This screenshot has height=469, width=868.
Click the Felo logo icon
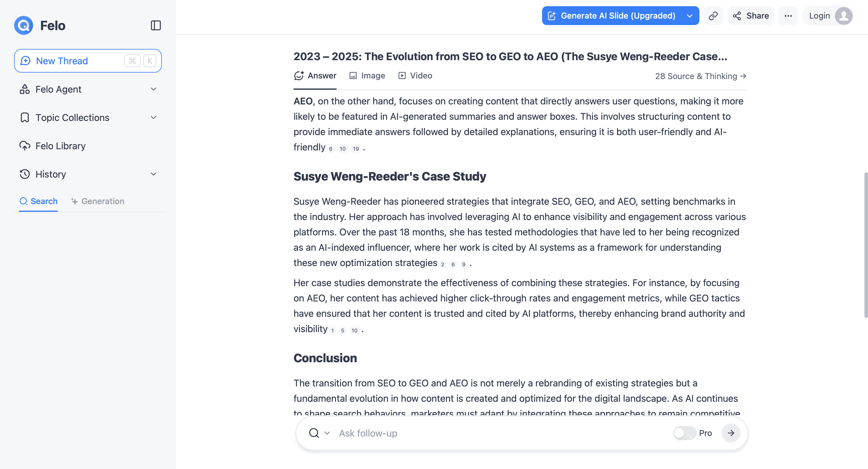click(24, 26)
